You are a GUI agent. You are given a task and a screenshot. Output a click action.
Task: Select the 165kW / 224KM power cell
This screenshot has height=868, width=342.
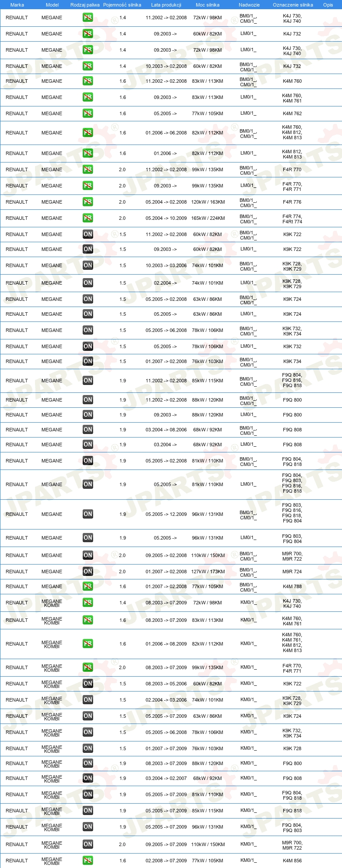[x=208, y=218]
